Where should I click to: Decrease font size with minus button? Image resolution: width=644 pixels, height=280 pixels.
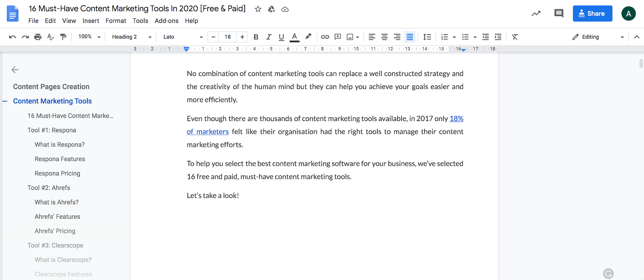point(213,37)
